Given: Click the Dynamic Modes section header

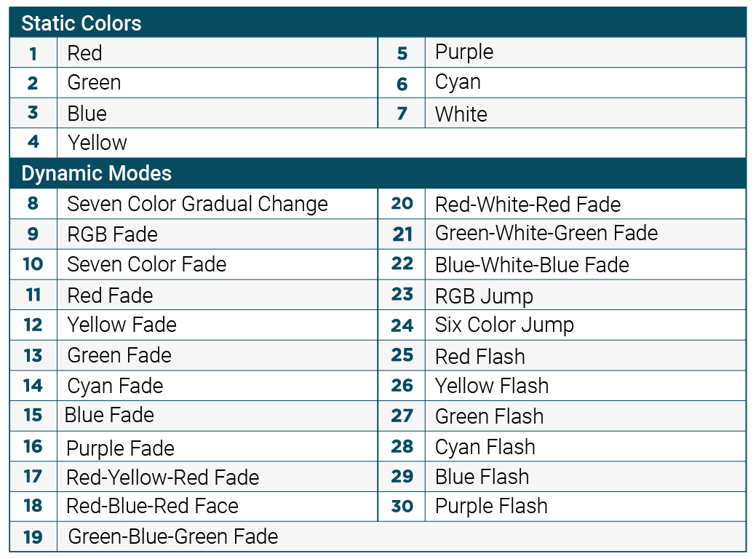Looking at the screenshot, I should pyautogui.click(x=97, y=173).
